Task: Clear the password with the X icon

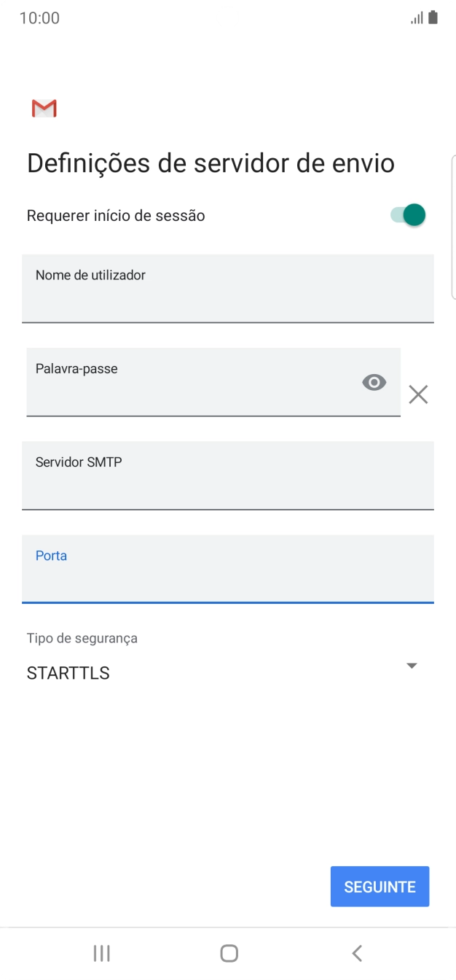Action: 418,394
